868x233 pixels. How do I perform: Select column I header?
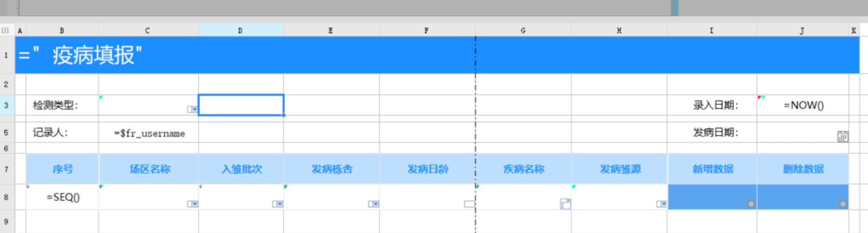[712, 31]
